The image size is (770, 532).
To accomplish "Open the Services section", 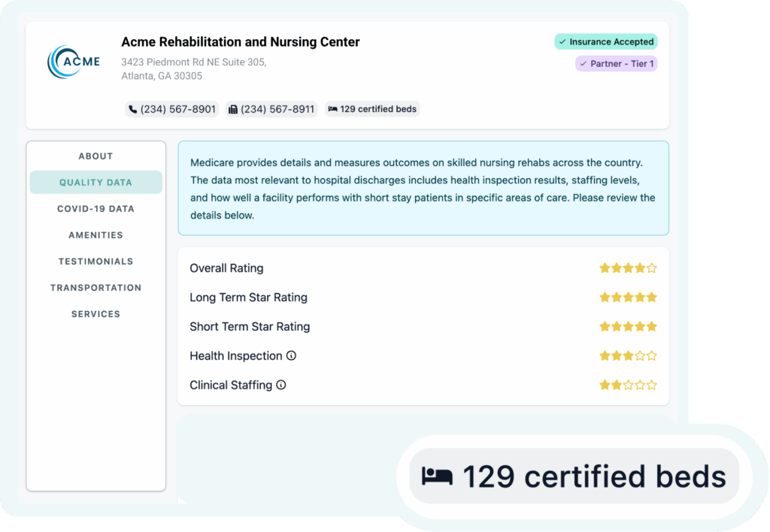I will (95, 314).
